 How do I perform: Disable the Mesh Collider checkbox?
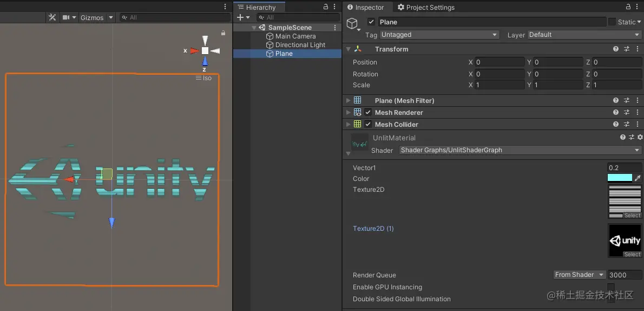368,124
